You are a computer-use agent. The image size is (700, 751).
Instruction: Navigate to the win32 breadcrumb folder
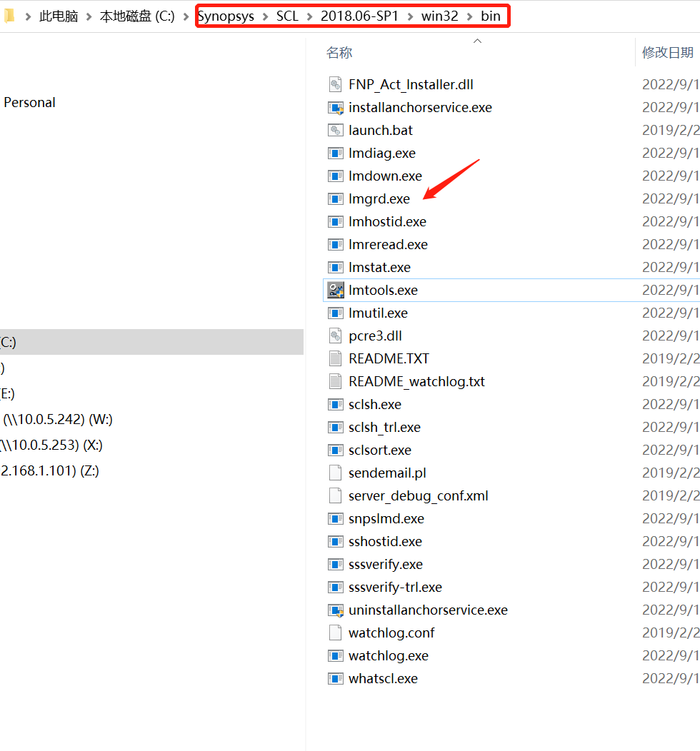(x=439, y=16)
